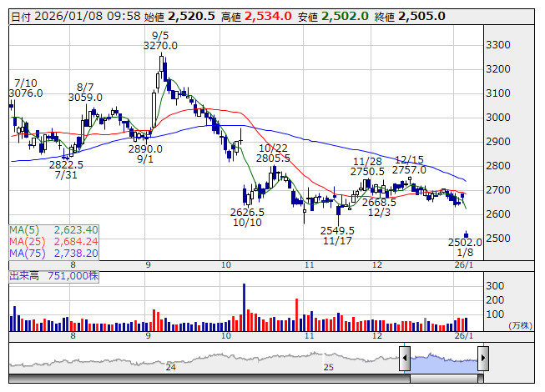Click the blue selected range in overview

[x=444, y=364]
